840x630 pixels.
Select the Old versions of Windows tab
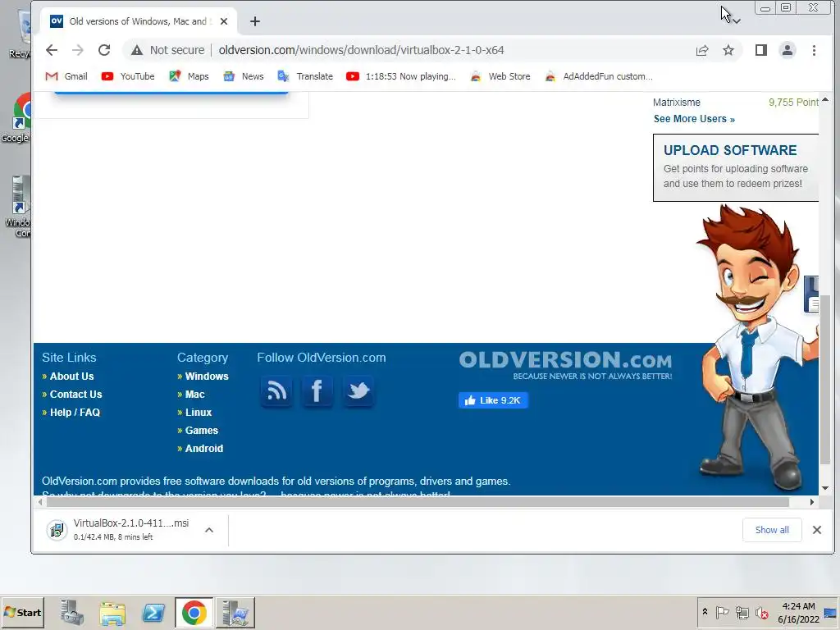[x=139, y=21]
